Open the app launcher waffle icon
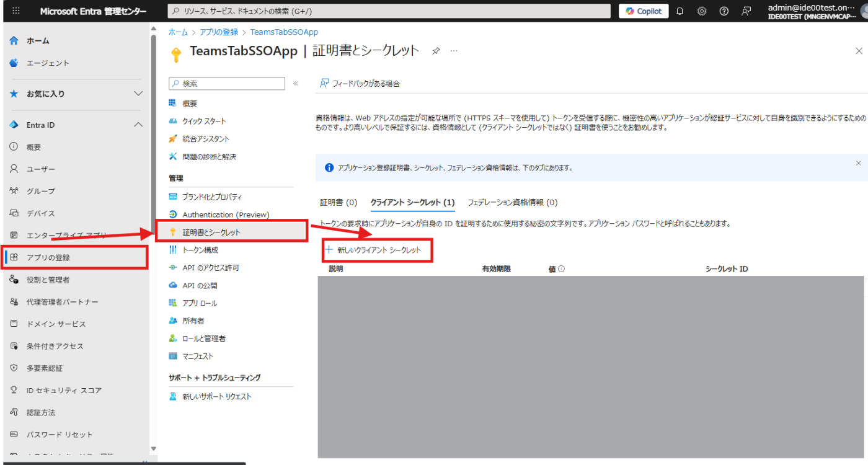This screenshot has width=868, height=465. 16,11
